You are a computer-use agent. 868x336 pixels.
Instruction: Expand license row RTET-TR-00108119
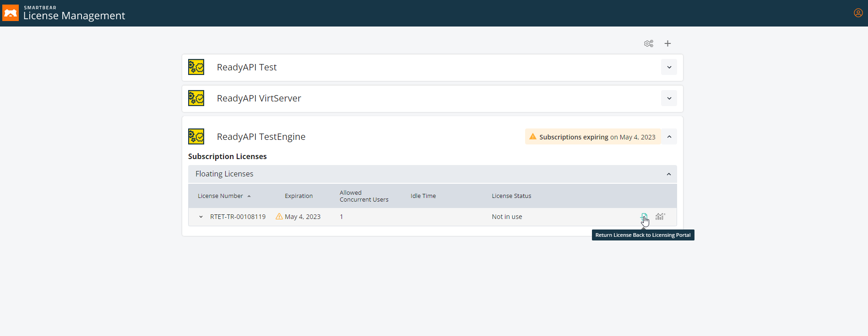[201, 217]
